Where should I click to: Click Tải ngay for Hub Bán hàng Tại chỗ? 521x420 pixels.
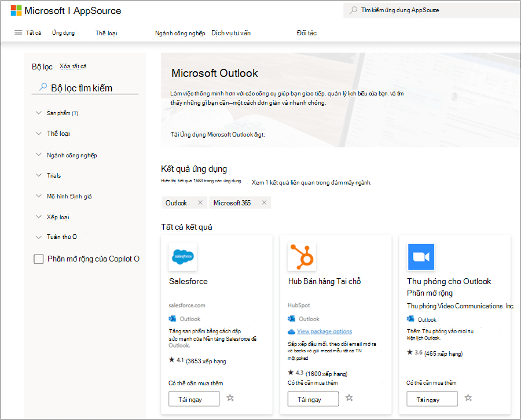pyautogui.click(x=313, y=399)
